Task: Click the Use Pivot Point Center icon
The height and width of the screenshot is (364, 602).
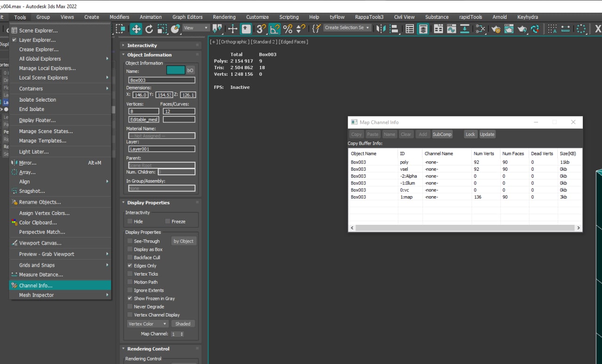Action: [x=217, y=29]
